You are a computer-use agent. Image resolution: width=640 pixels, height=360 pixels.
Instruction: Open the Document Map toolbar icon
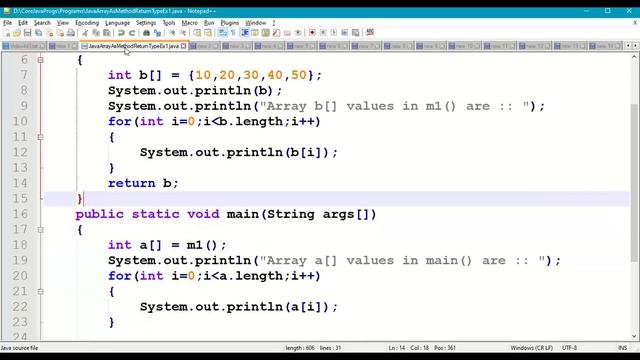point(266,33)
